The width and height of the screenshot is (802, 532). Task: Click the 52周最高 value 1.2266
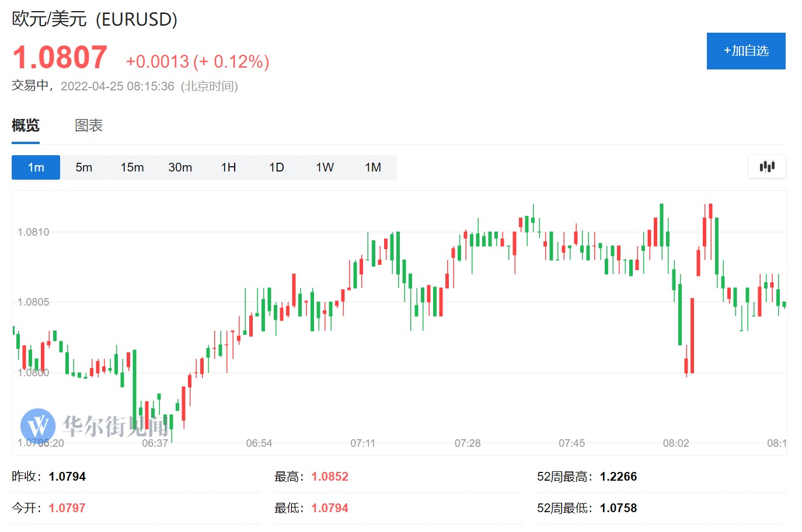click(618, 477)
